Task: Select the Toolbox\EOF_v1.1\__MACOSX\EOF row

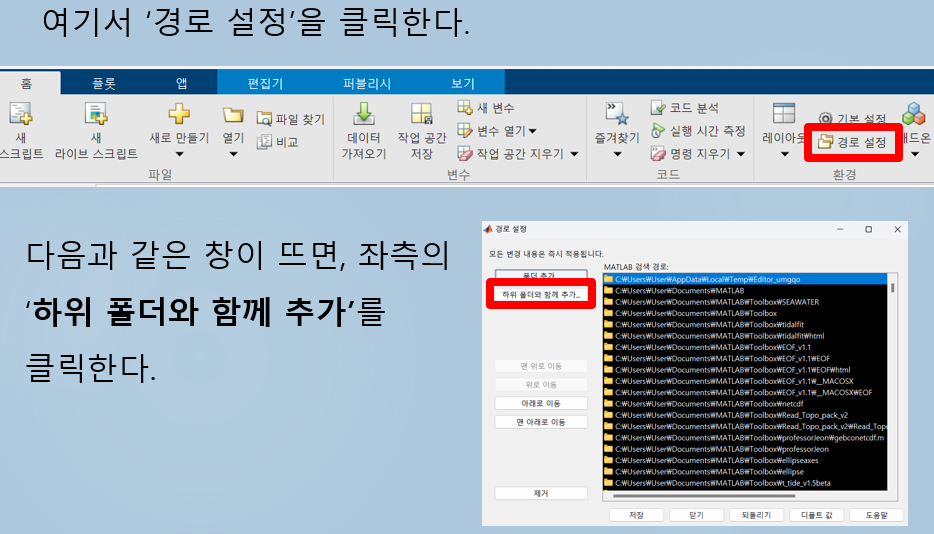Action: (x=745, y=392)
